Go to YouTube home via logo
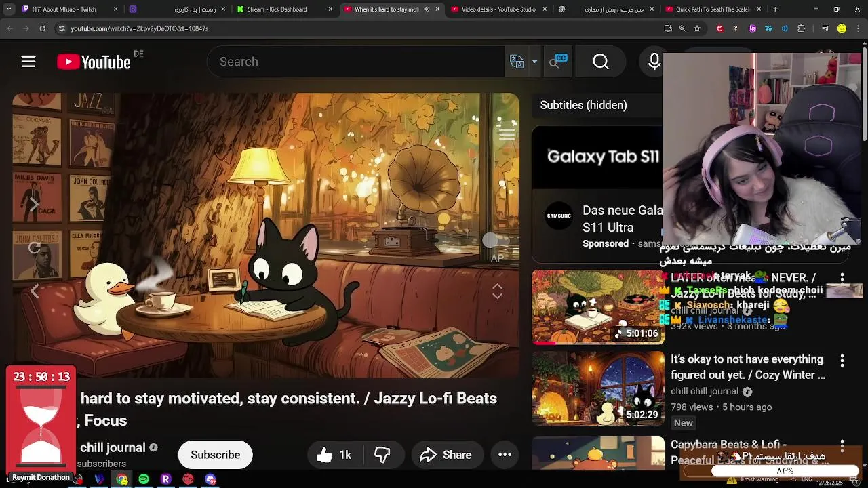Viewport: 868px width, 488px height. 94,62
